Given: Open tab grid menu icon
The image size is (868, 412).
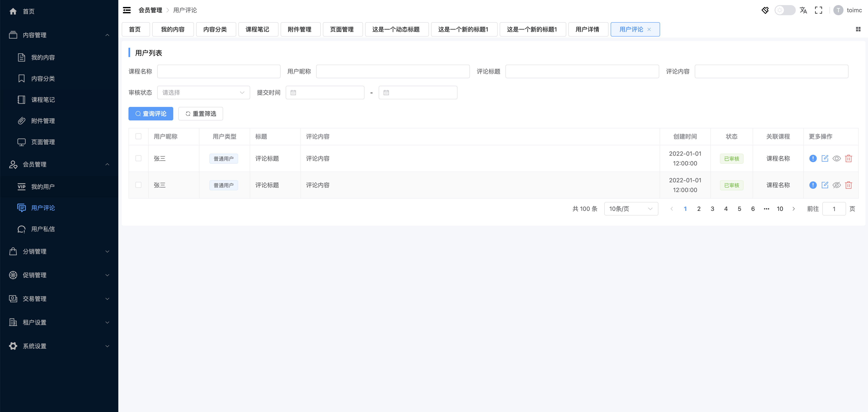Looking at the screenshot, I should pos(858,29).
